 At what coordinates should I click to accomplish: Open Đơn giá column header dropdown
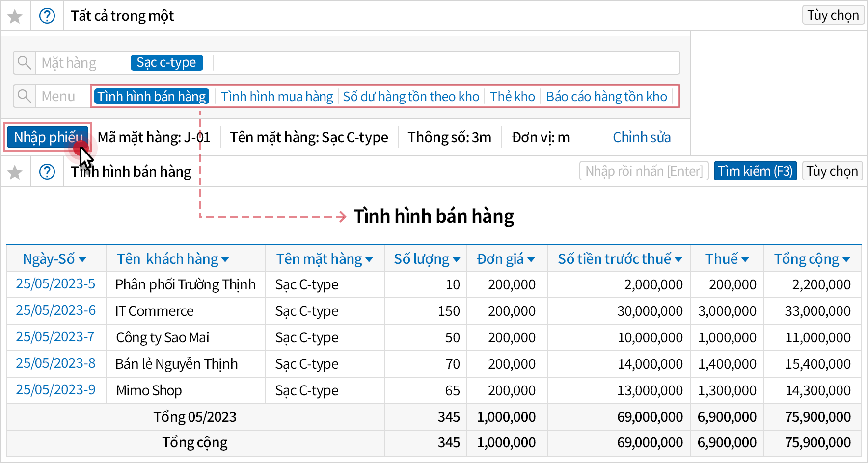[531, 259]
